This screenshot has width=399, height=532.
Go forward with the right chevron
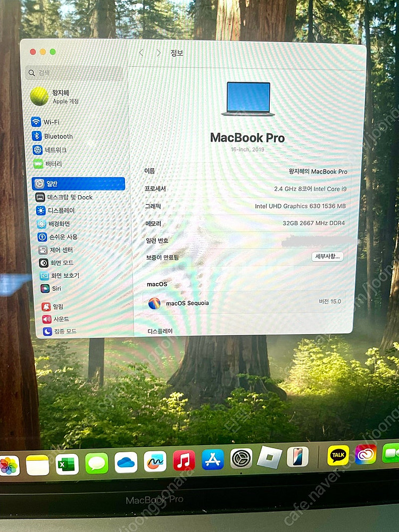[x=159, y=53]
